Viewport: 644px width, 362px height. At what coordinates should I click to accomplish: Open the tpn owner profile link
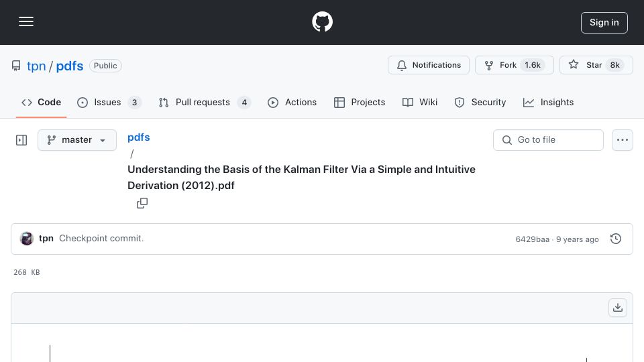(36, 66)
